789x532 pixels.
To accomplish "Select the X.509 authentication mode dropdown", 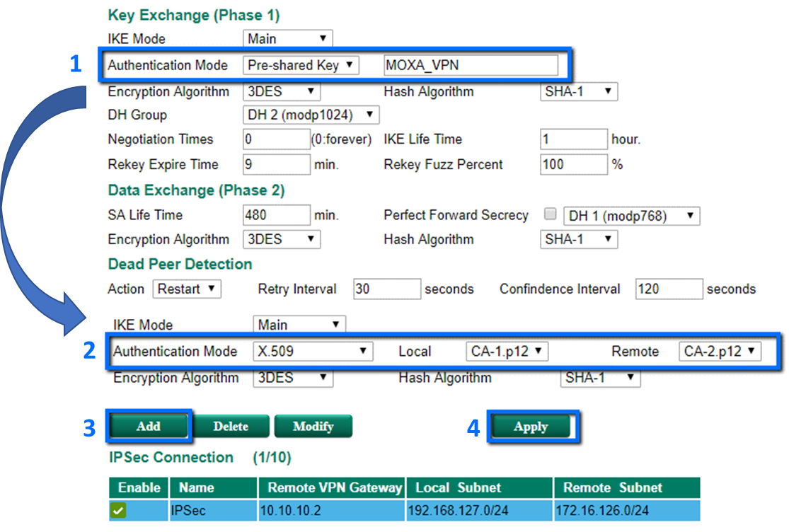I will point(313,351).
